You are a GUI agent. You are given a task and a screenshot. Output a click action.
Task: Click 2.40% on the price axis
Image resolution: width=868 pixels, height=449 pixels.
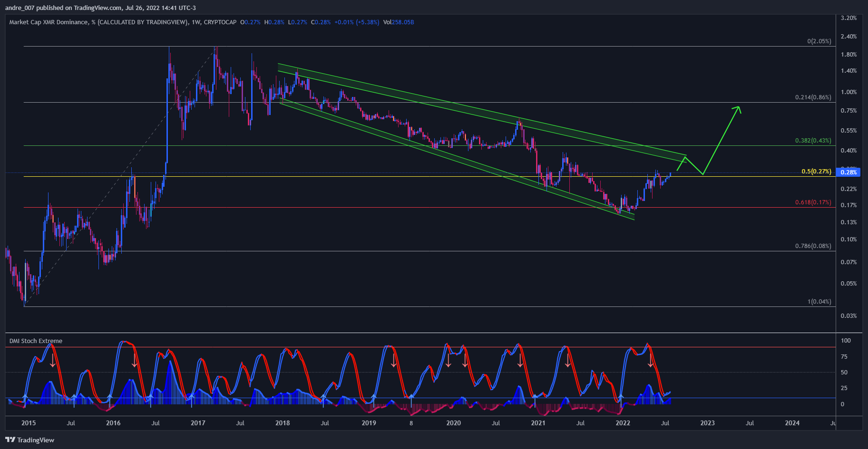849,36
